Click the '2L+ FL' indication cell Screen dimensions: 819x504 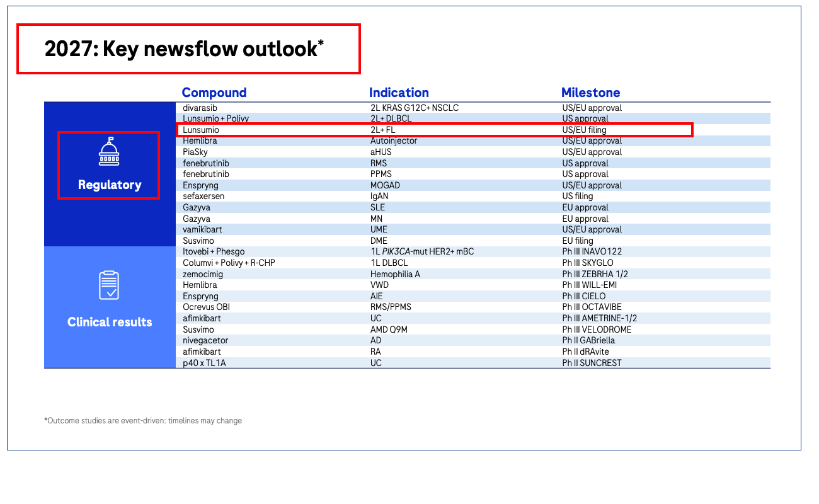coord(383,130)
